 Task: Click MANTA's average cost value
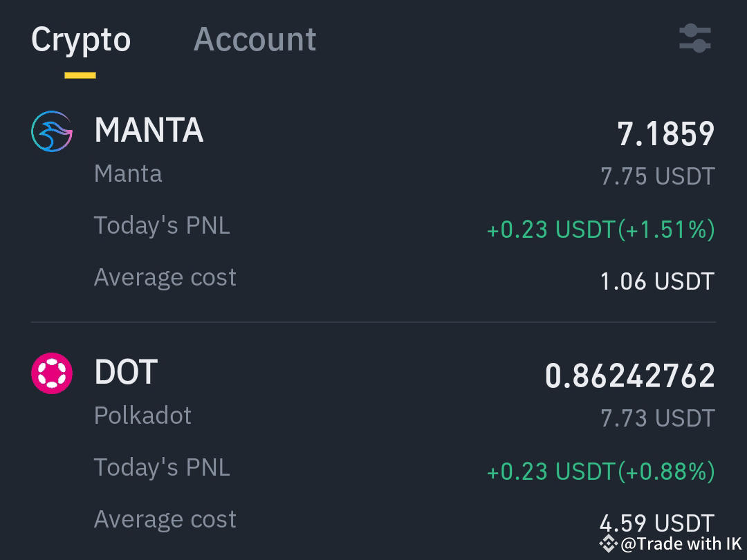(x=656, y=281)
